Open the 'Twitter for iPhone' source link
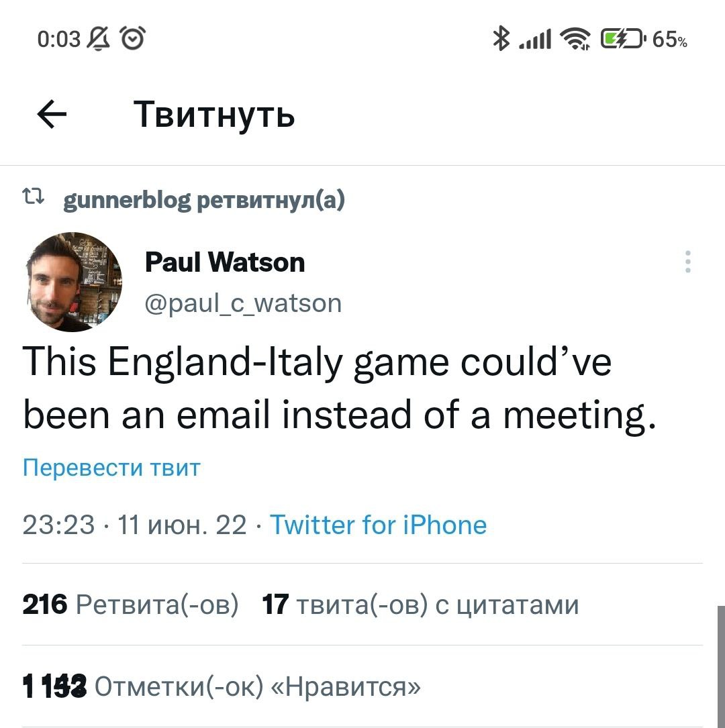This screenshot has width=725, height=728. (378, 525)
